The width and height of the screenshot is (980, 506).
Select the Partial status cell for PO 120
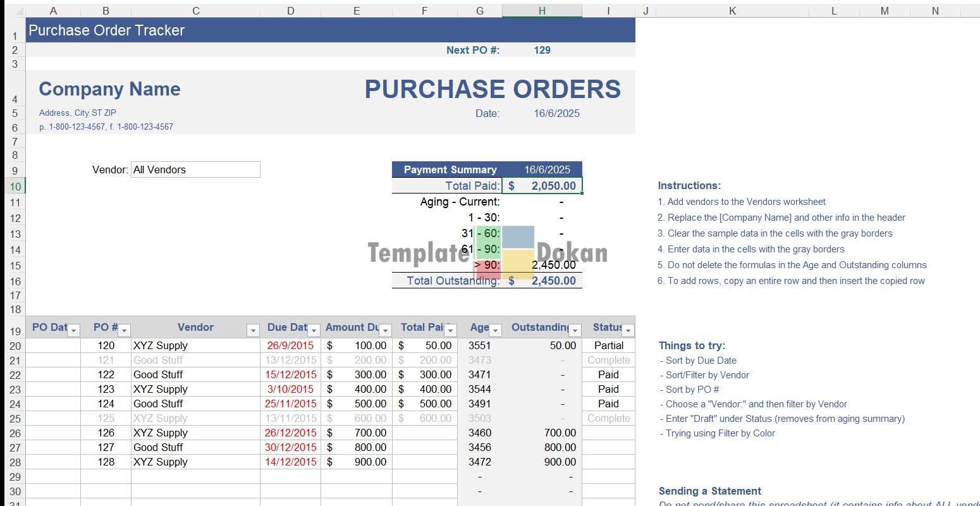(608, 345)
